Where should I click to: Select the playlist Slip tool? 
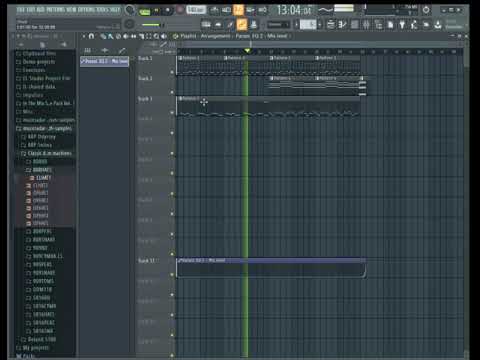tap(133, 36)
